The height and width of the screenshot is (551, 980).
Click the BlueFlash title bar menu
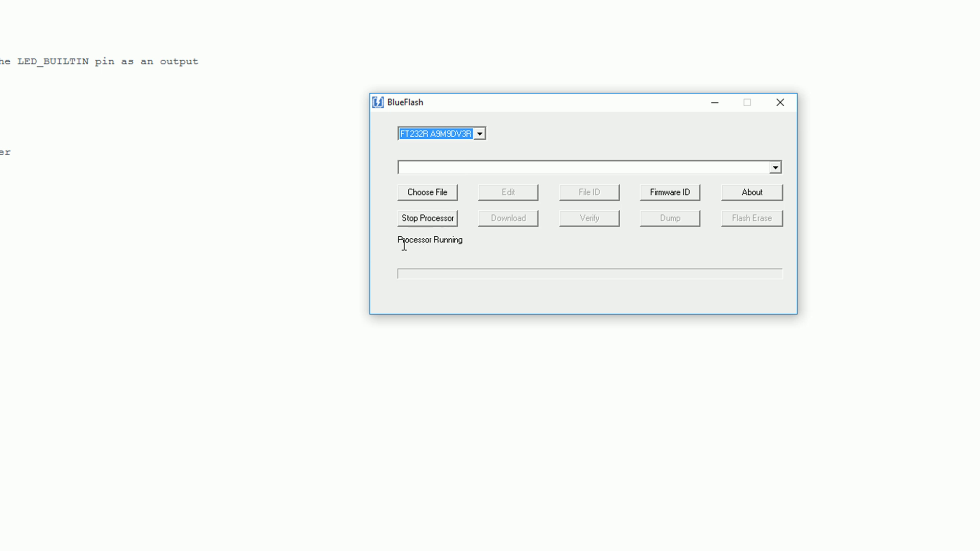point(378,102)
